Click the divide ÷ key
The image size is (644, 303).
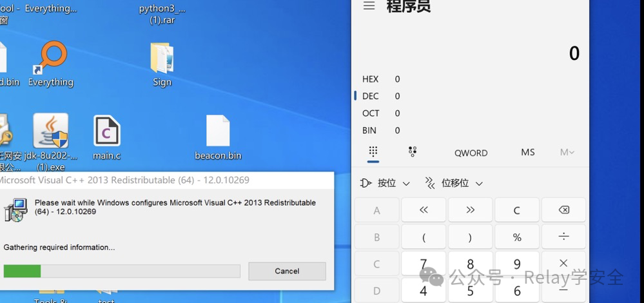563,237
